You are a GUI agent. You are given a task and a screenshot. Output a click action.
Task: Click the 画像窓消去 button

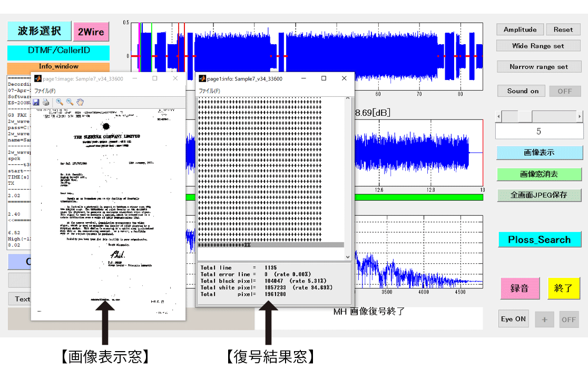coord(539,174)
